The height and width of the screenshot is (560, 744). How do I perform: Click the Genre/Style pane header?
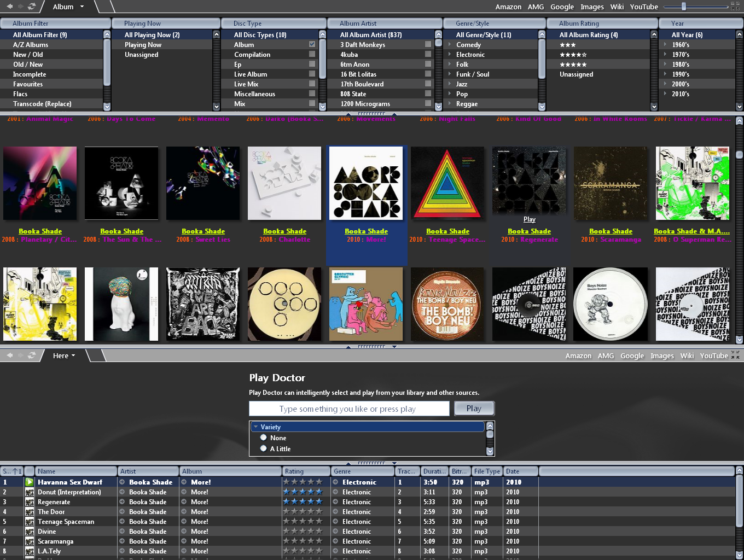click(494, 24)
